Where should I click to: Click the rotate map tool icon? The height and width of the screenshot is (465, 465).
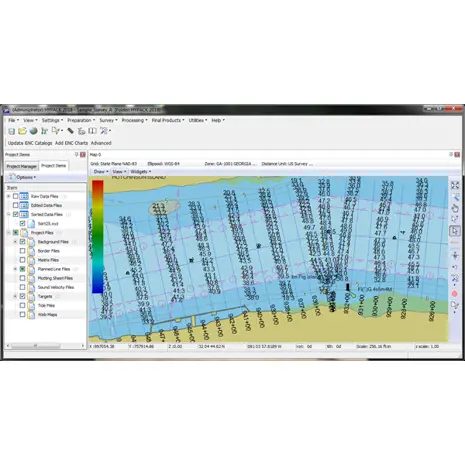455,219
